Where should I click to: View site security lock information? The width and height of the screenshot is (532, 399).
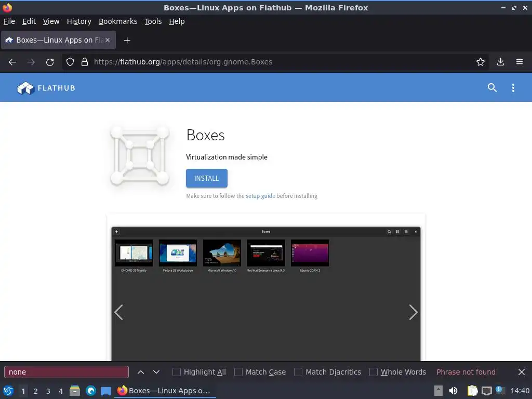coord(85,62)
